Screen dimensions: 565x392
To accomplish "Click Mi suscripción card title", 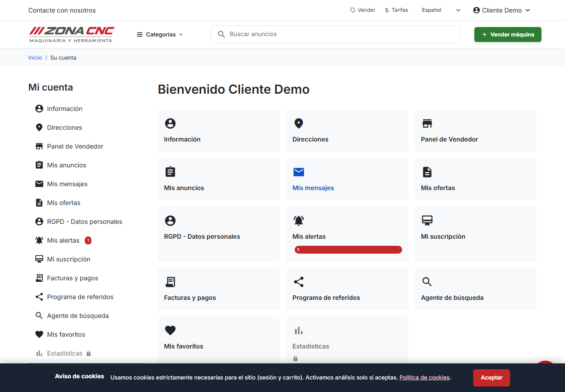I will click(x=443, y=236).
